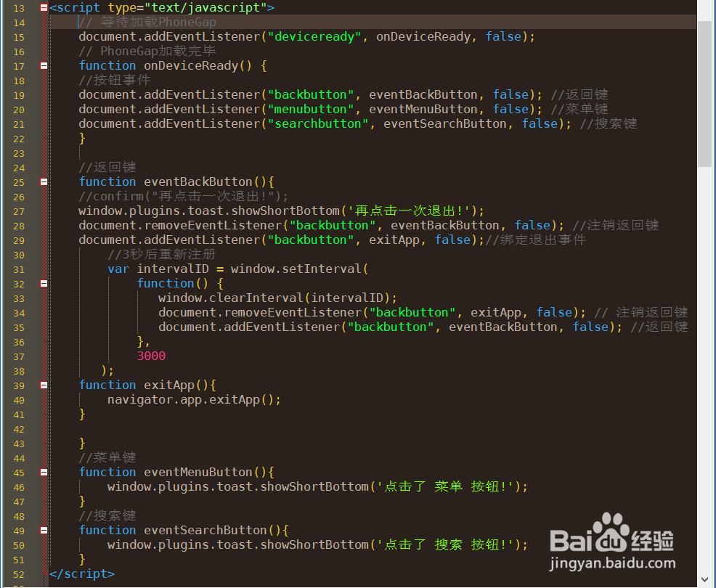Click '点击了 搜索 按钮!' string
The image size is (716, 588).
click(445, 544)
